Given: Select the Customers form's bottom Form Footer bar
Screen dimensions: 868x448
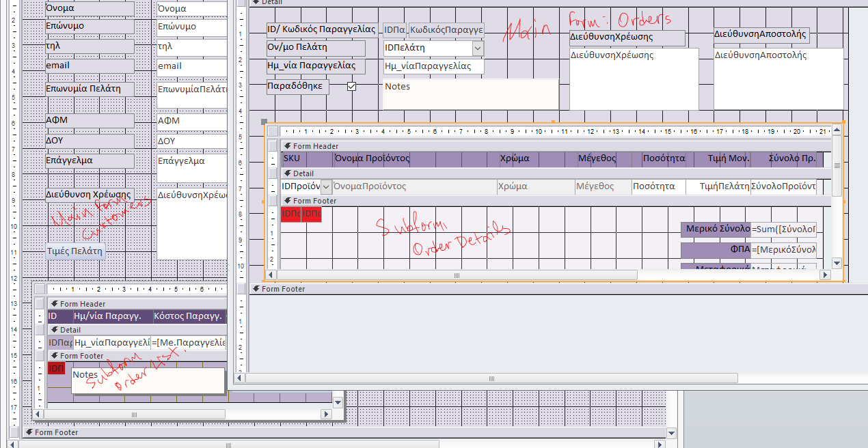Looking at the screenshot, I should coord(343,432).
